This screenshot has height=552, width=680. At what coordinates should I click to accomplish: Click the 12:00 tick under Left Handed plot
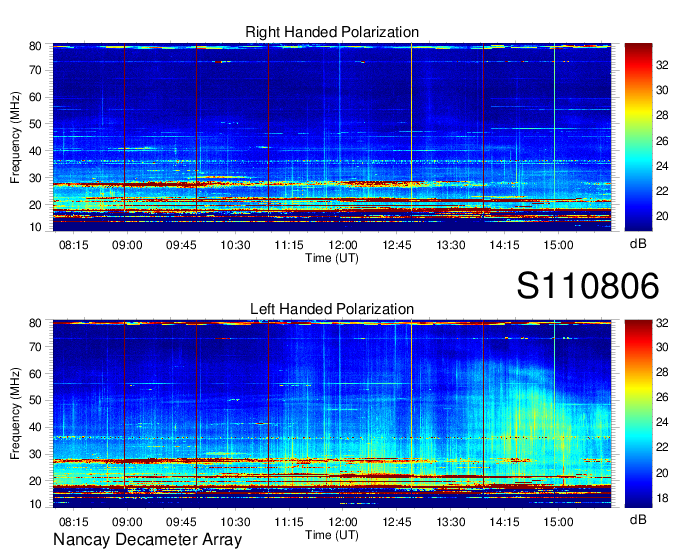[x=343, y=522]
